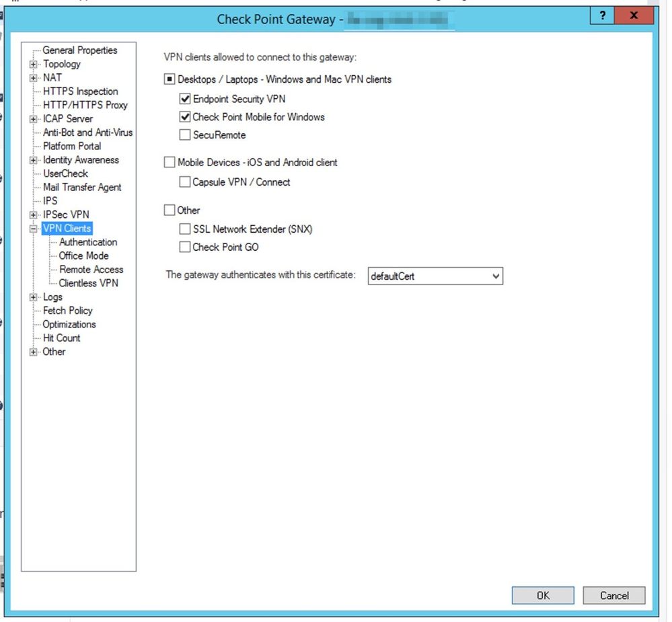Select Office Mode in the tree

coord(83,256)
